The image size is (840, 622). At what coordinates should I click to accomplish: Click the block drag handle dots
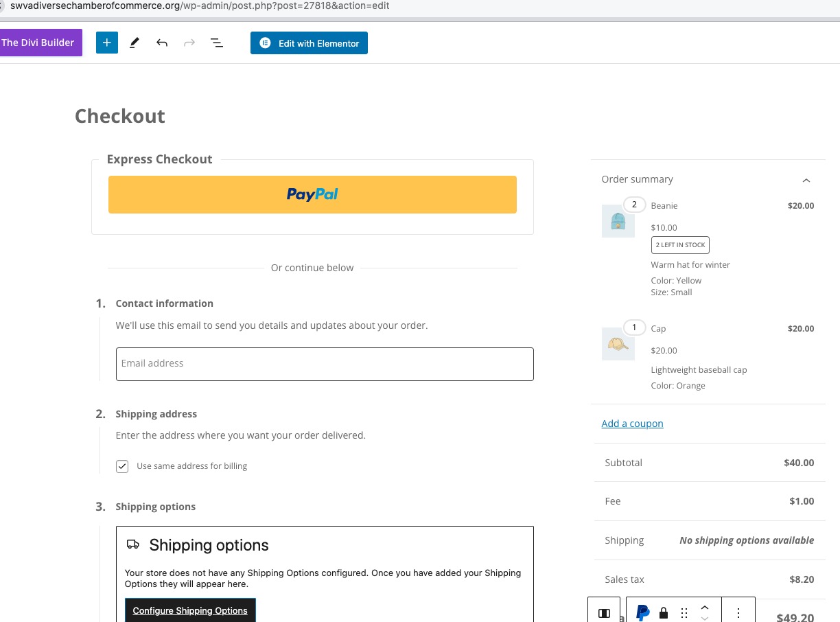pos(684,613)
